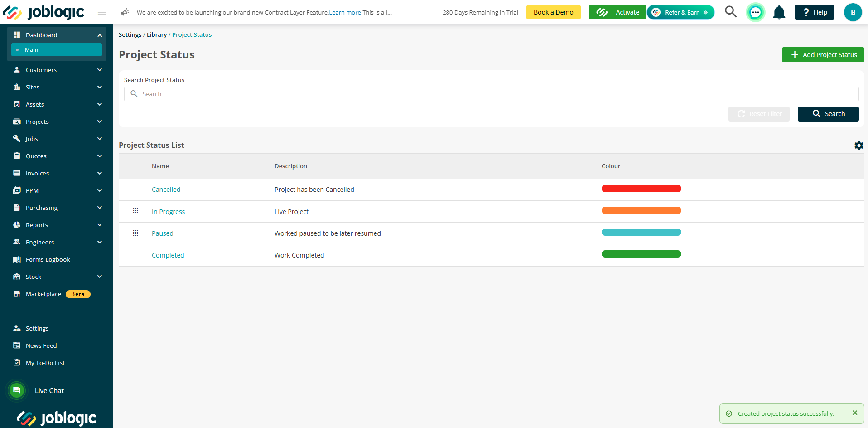Follow the Learn more link
868x428 pixels.
click(x=345, y=12)
